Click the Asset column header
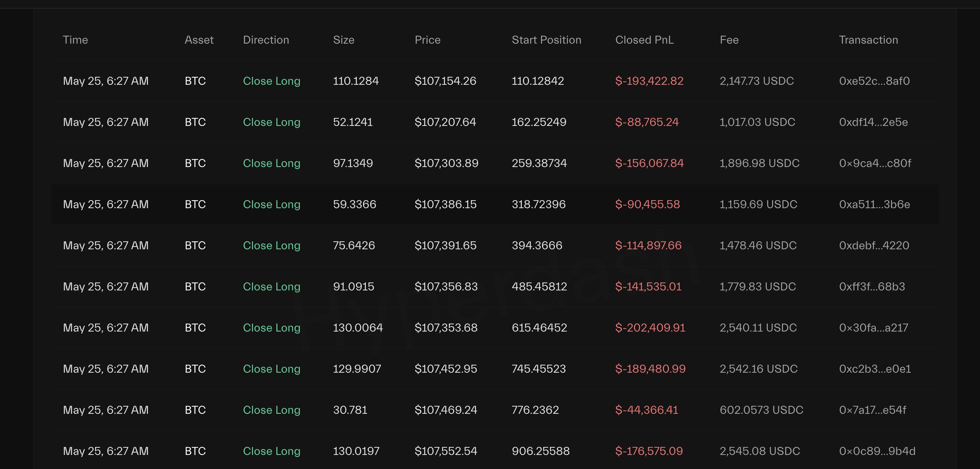Viewport: 980px width, 469px height. click(x=199, y=40)
